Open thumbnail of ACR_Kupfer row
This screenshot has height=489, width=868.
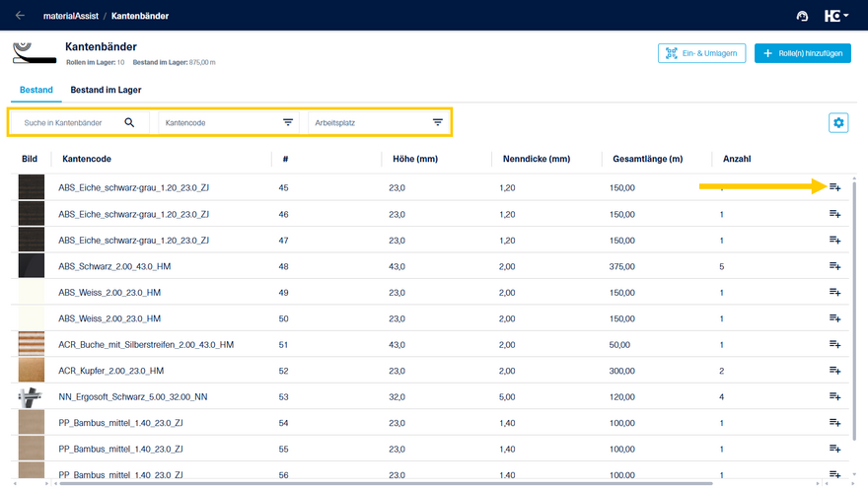(x=31, y=370)
